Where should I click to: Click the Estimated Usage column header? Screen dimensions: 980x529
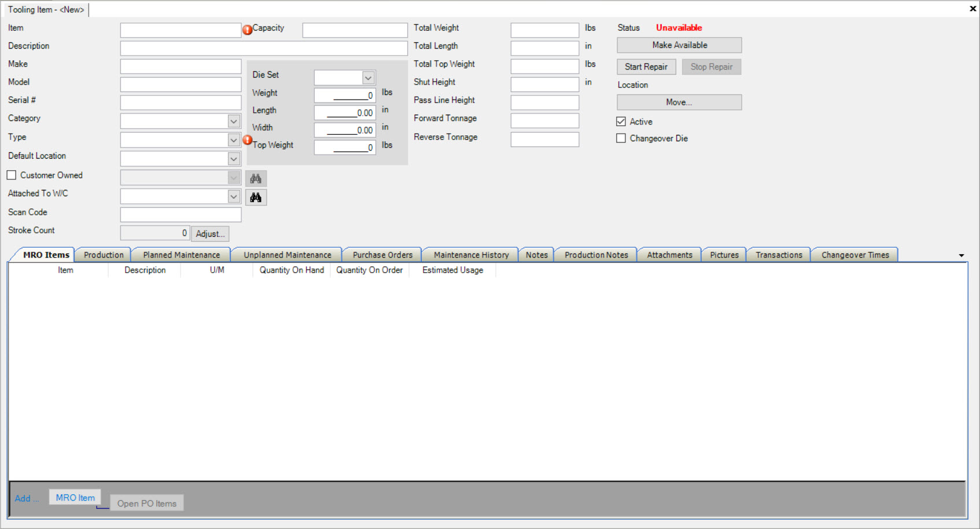(452, 270)
